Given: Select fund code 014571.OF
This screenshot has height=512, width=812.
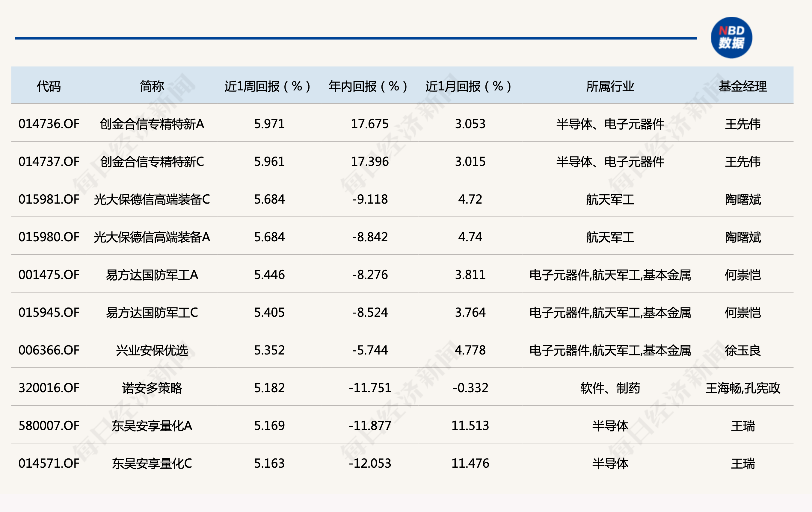Looking at the screenshot, I should (x=49, y=463).
